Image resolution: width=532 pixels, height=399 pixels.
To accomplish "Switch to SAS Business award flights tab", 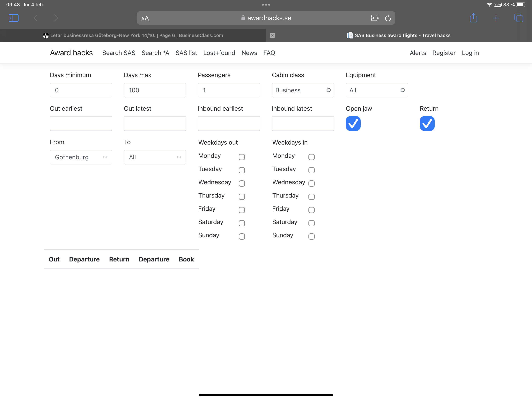I will (x=399, y=35).
